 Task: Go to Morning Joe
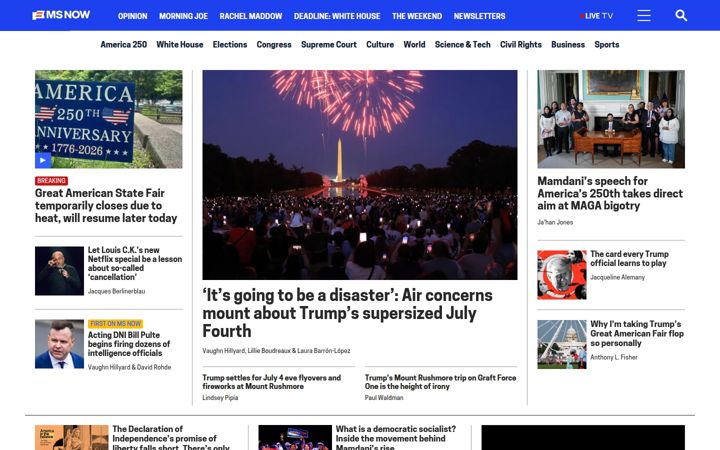[183, 16]
